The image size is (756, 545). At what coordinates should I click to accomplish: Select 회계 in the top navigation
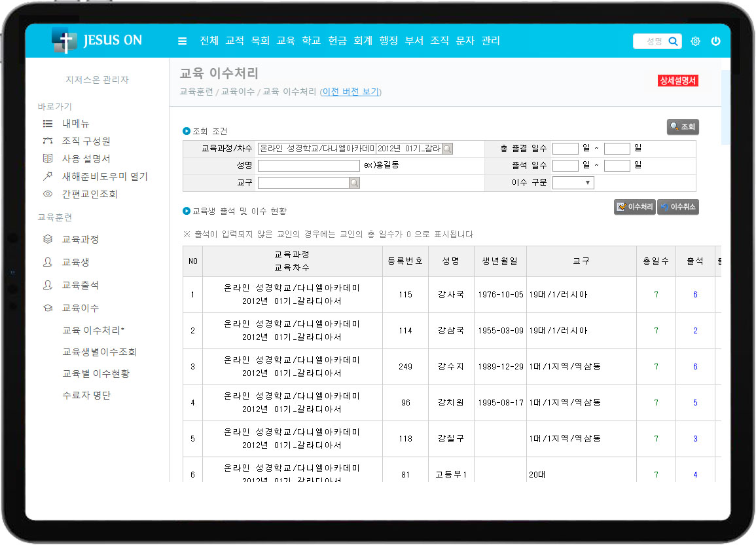point(363,41)
